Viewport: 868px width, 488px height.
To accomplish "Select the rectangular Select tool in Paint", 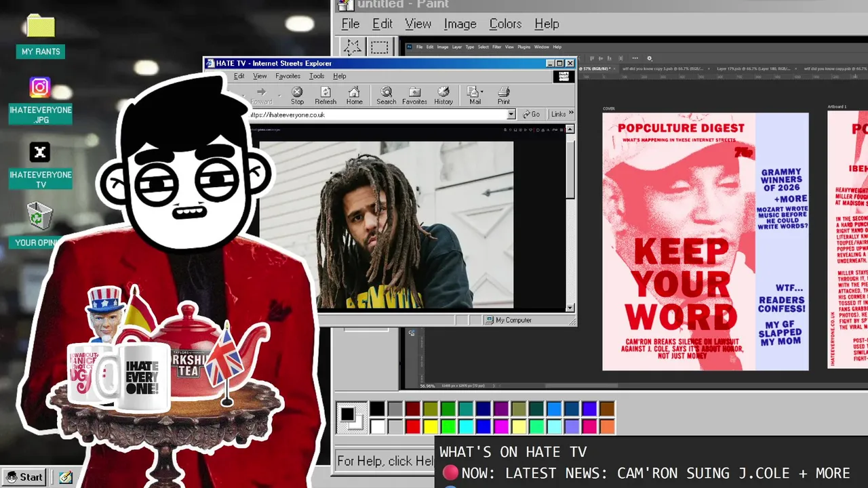I will pos(380,47).
